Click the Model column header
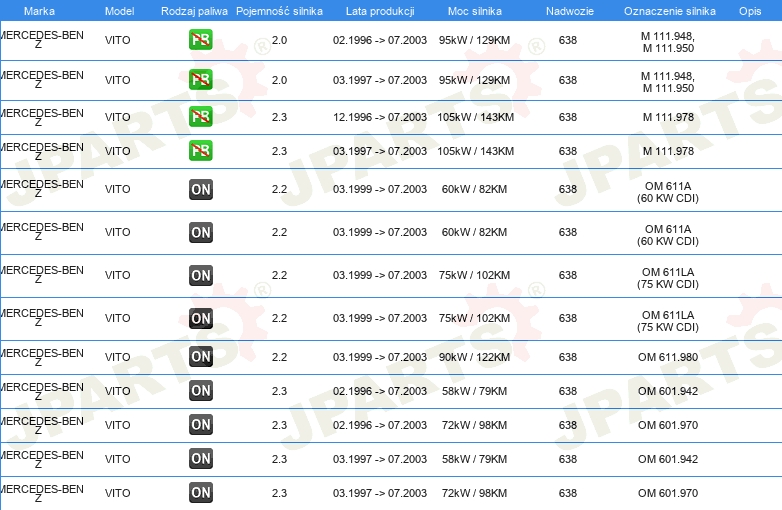Viewport: 782px width, 510px height. point(119,11)
